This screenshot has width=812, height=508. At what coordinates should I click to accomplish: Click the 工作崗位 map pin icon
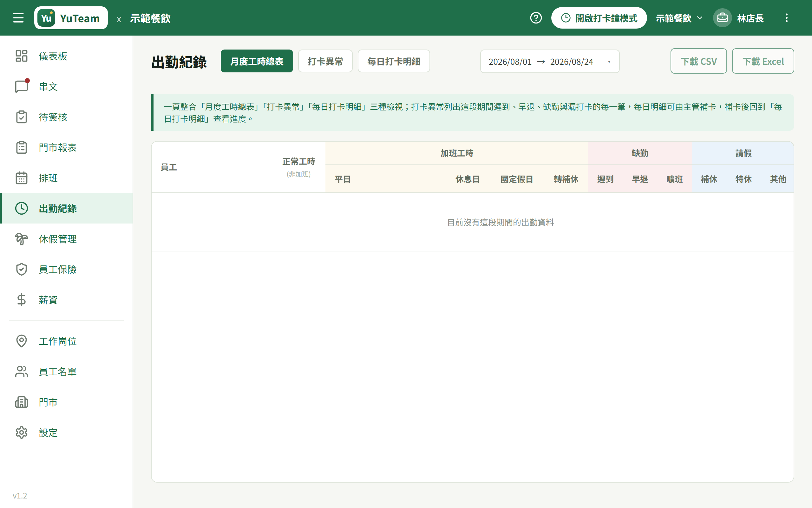pos(22,341)
